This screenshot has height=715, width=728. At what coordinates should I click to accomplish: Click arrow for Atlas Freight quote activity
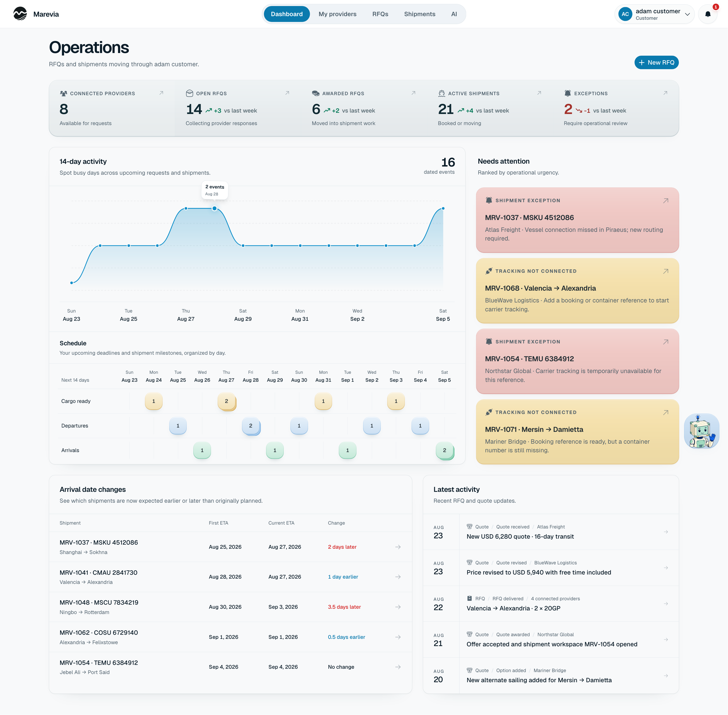click(666, 532)
